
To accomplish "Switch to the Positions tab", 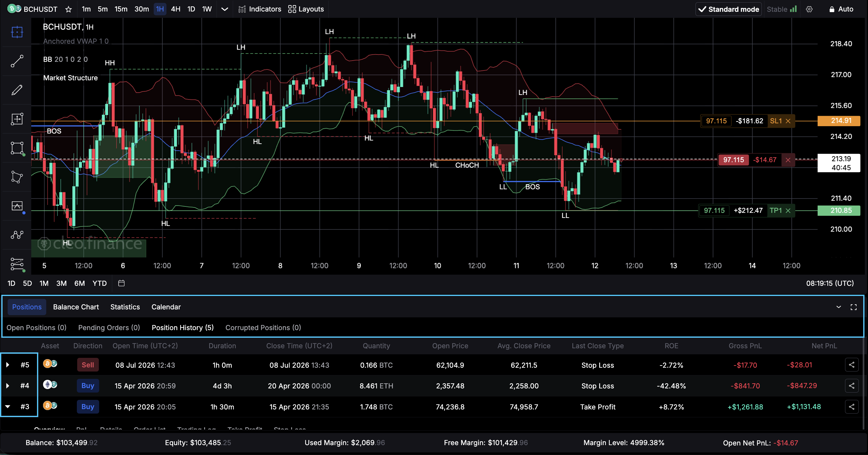I will coord(27,307).
